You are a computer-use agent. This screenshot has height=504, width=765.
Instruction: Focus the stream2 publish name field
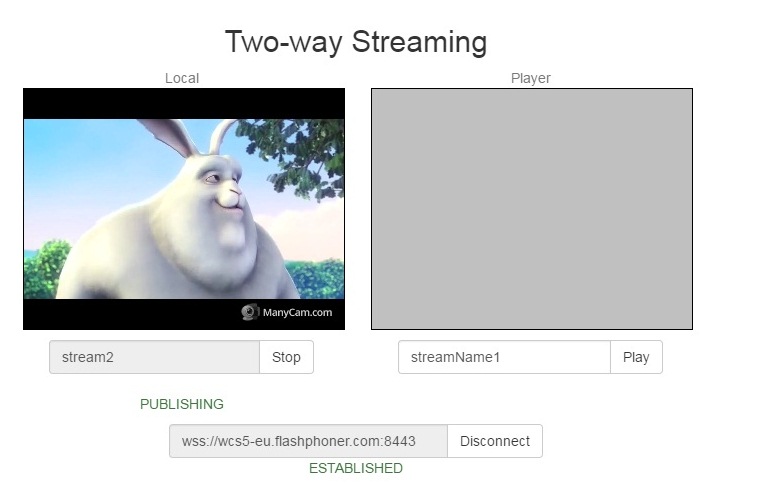[154, 357]
